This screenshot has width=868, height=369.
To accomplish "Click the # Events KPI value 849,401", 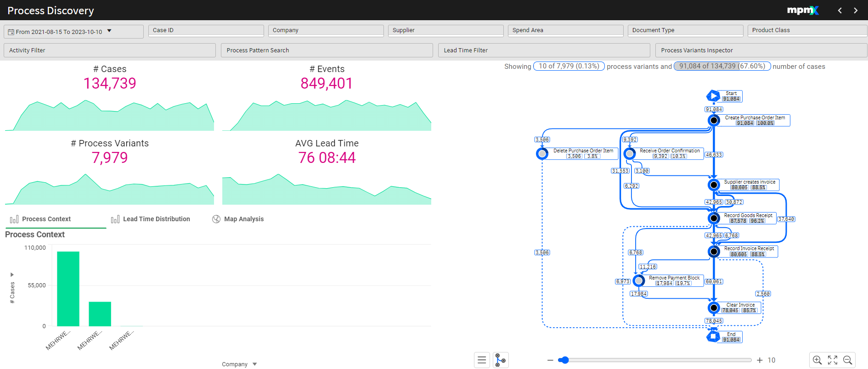I will (327, 84).
